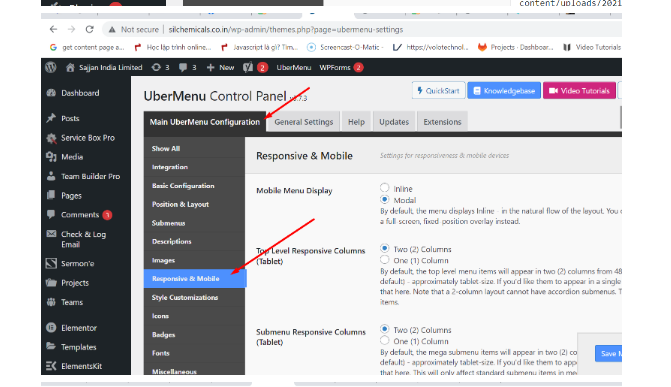The height and width of the screenshot is (387, 671).
Task: Open Service Box Pro in the sidebar
Action: 88,137
